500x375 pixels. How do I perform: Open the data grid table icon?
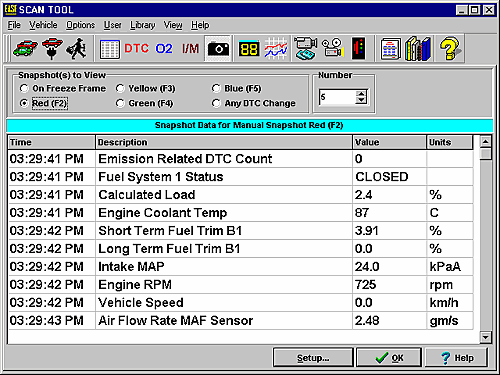pos(110,49)
